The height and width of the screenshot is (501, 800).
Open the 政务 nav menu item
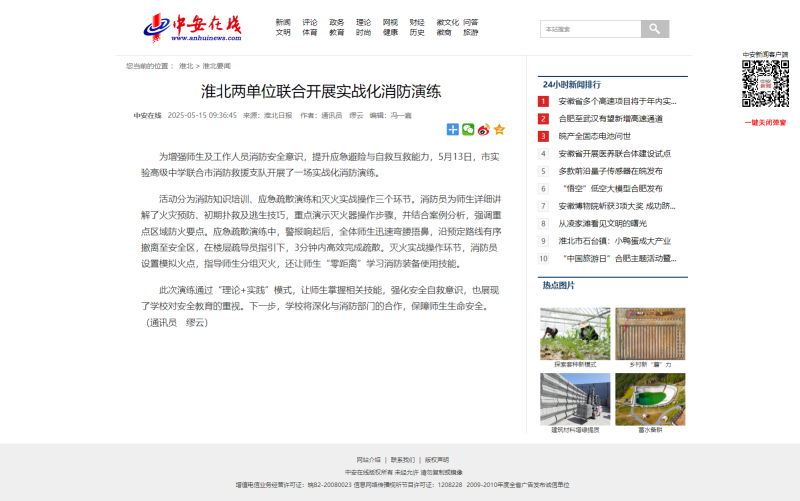pyautogui.click(x=337, y=22)
